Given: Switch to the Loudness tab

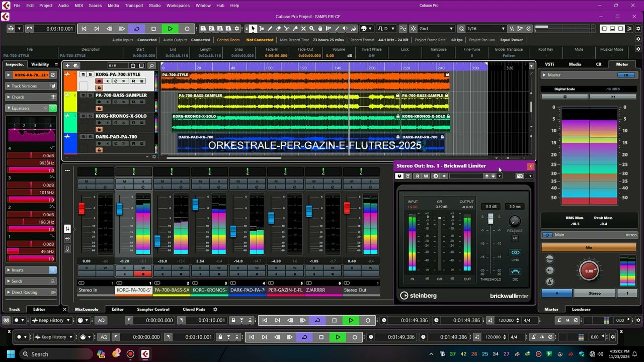Looking at the screenshot, I should coord(581,309).
